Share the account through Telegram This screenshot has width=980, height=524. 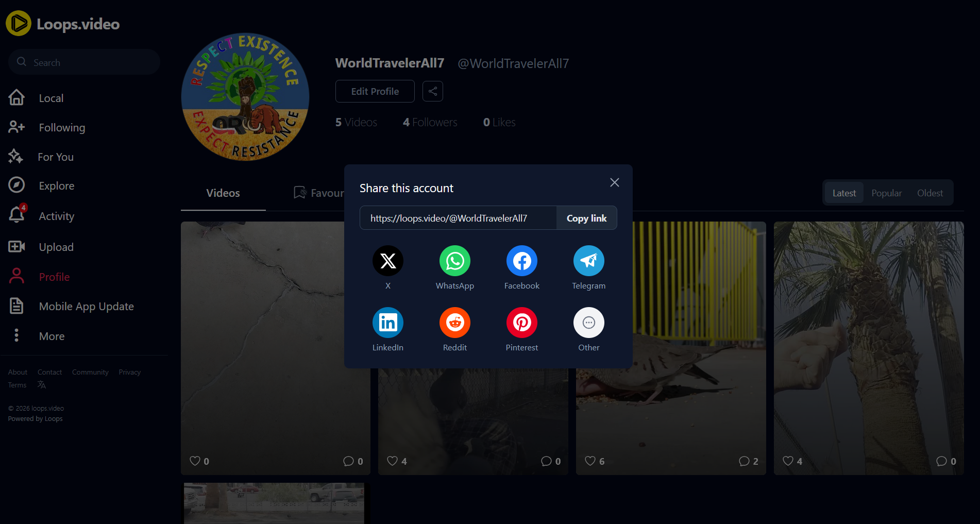(x=588, y=261)
